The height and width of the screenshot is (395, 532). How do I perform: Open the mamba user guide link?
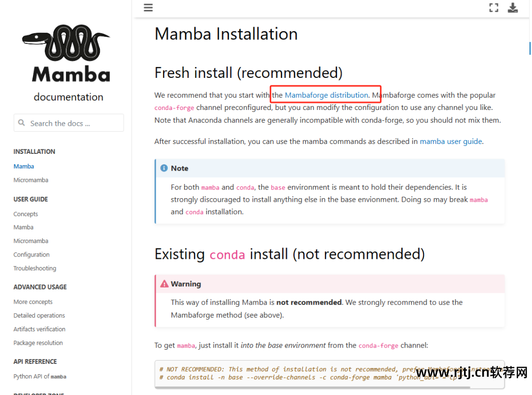[451, 142]
